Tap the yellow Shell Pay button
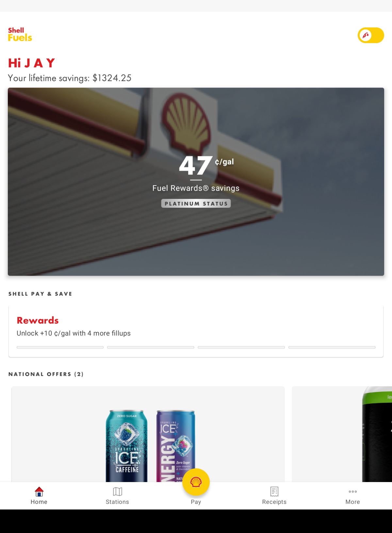Image resolution: width=392 pixels, height=533 pixels. coord(196,482)
